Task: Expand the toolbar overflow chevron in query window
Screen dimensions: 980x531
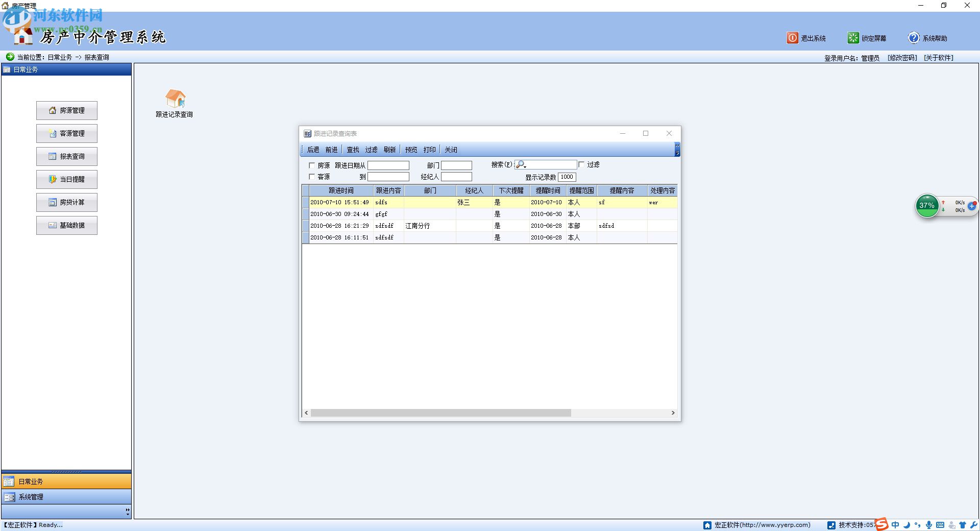Action: pos(677,150)
